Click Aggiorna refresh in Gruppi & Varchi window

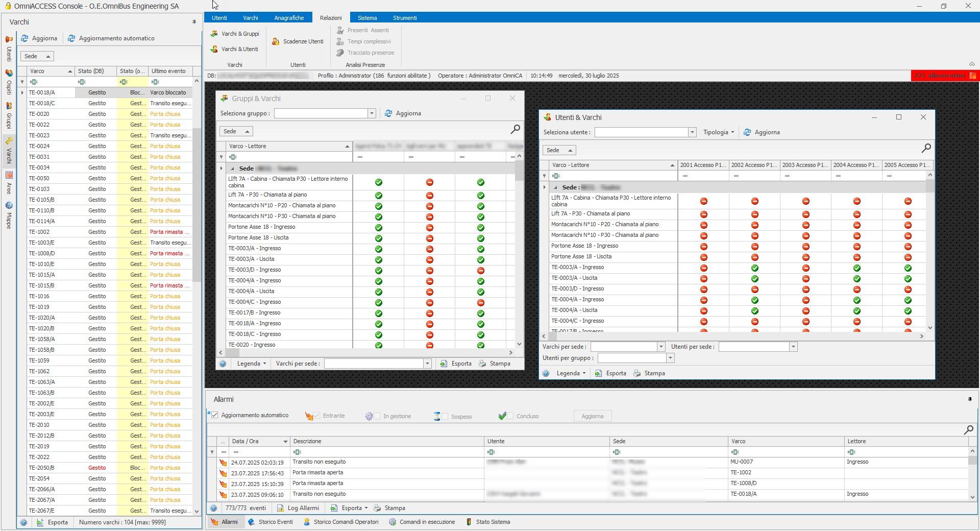tap(403, 113)
